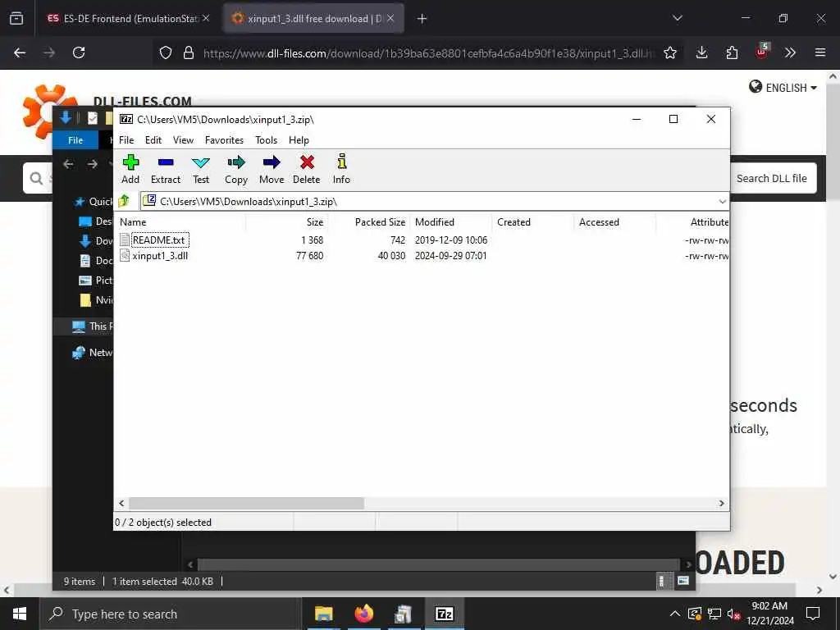Sort by the Accessed column header
This screenshot has width=840, height=630.
(x=615, y=221)
